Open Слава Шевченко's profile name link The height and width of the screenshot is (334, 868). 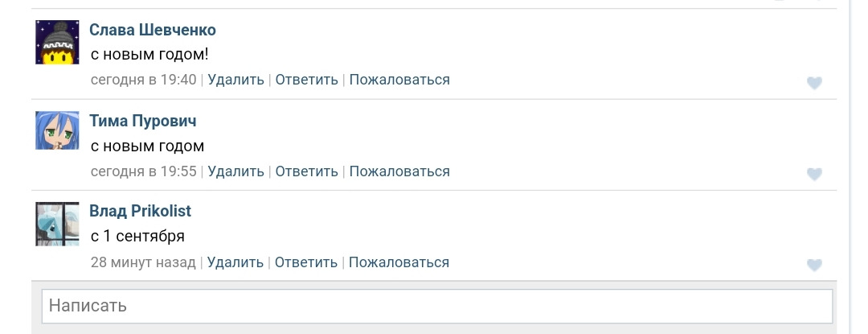[x=153, y=30]
